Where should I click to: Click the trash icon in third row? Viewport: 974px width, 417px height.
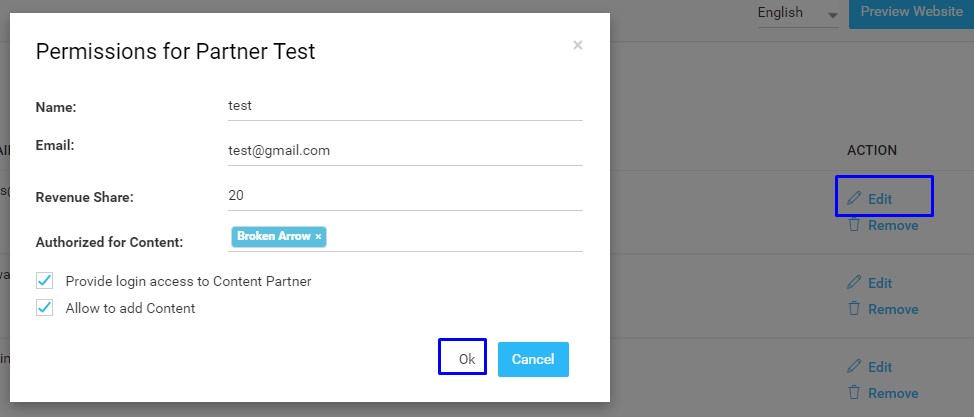[854, 392]
